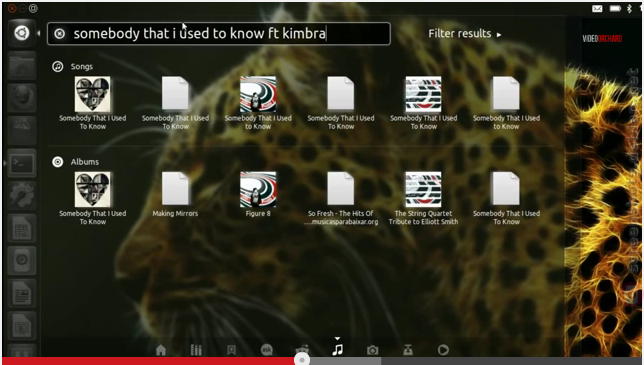The height and width of the screenshot is (365, 644).
Task: Select the Reddit lens icon
Action: (302, 349)
